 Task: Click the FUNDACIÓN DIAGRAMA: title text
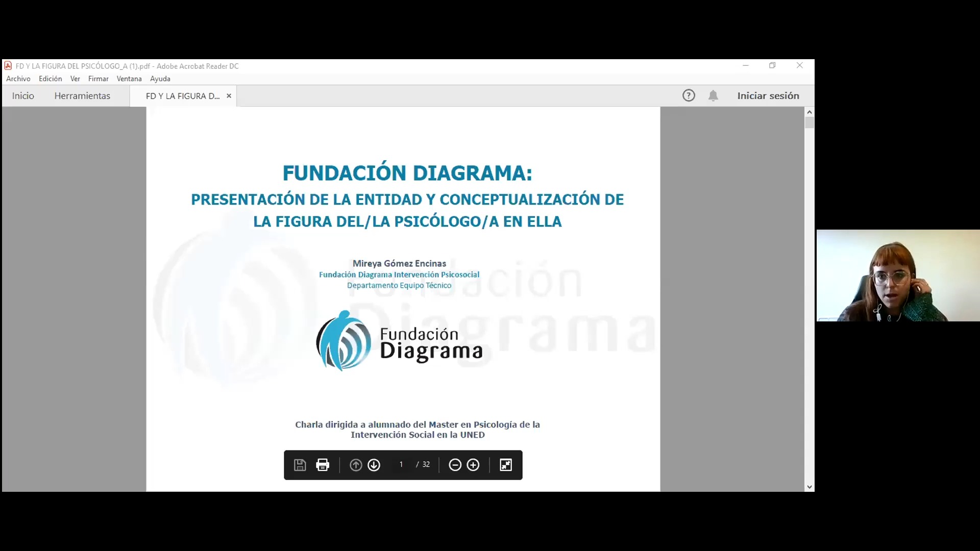click(x=407, y=173)
